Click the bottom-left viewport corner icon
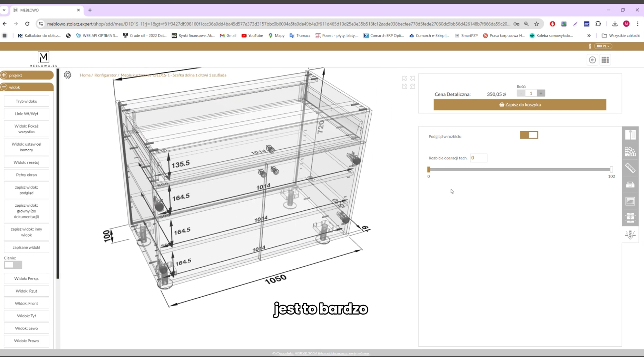The image size is (644, 357). tap(404, 86)
